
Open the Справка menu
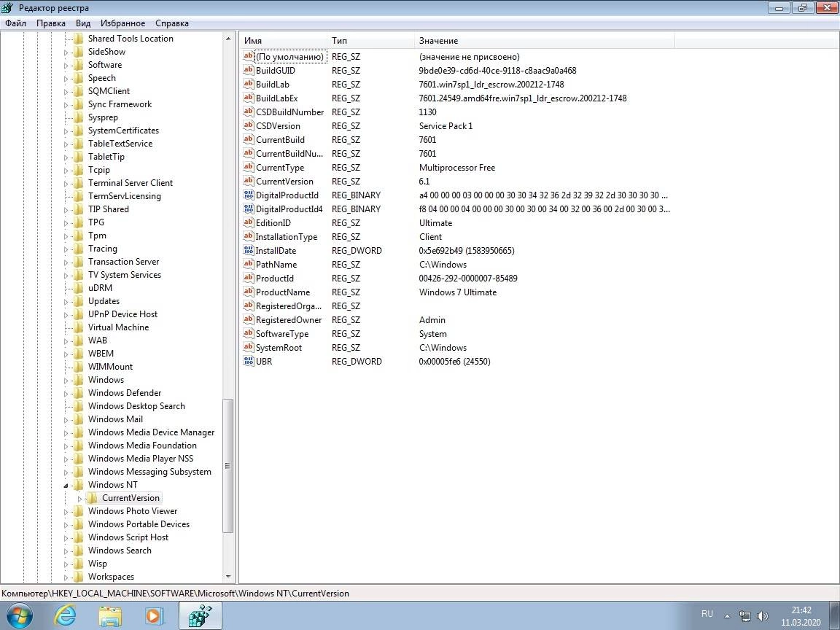click(172, 23)
